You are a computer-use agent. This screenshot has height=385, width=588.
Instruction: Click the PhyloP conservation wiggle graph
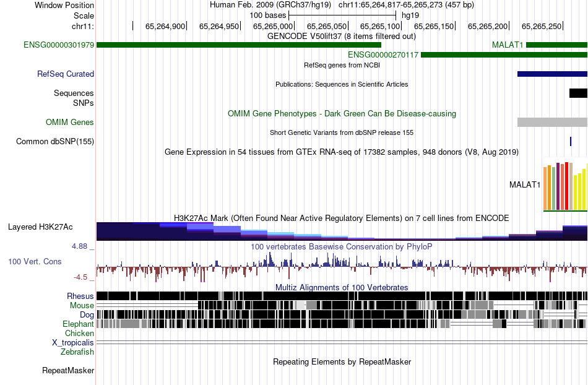coord(342,267)
